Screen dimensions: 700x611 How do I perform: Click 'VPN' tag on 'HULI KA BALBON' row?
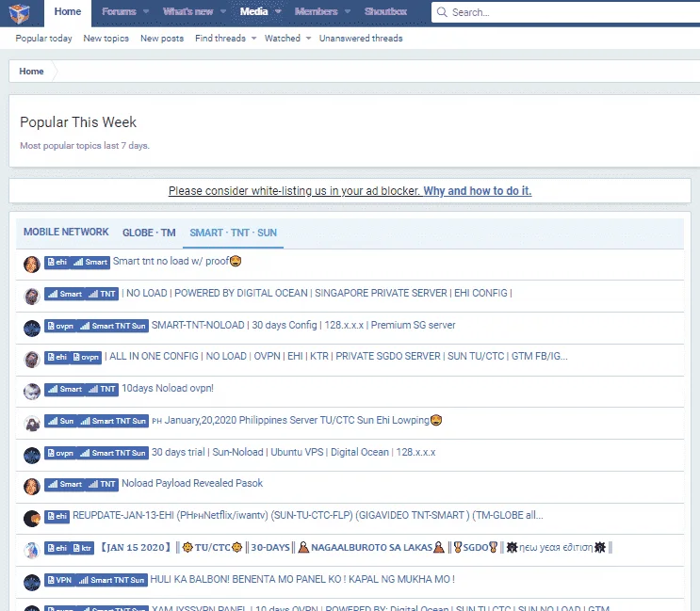point(59,580)
